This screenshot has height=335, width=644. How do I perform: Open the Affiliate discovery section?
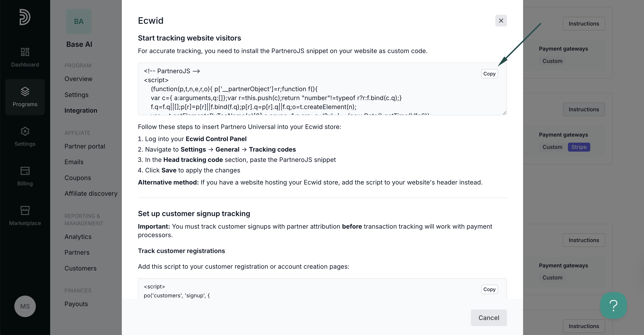tap(91, 193)
